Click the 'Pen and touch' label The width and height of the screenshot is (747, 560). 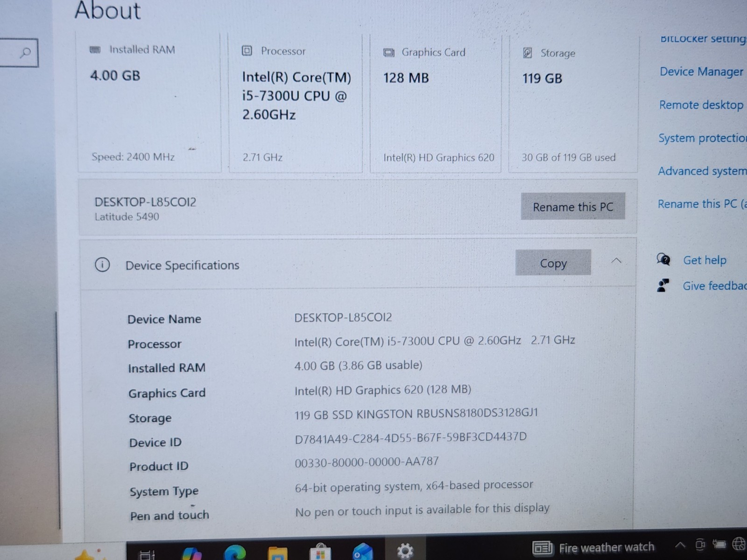(x=169, y=515)
